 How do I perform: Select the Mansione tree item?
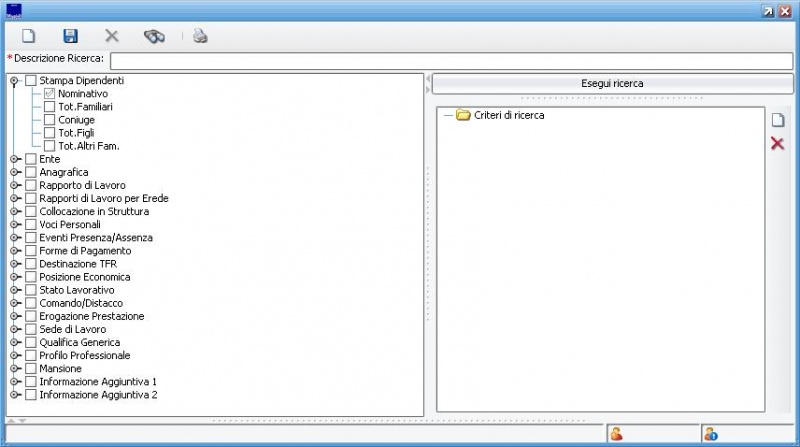(60, 368)
